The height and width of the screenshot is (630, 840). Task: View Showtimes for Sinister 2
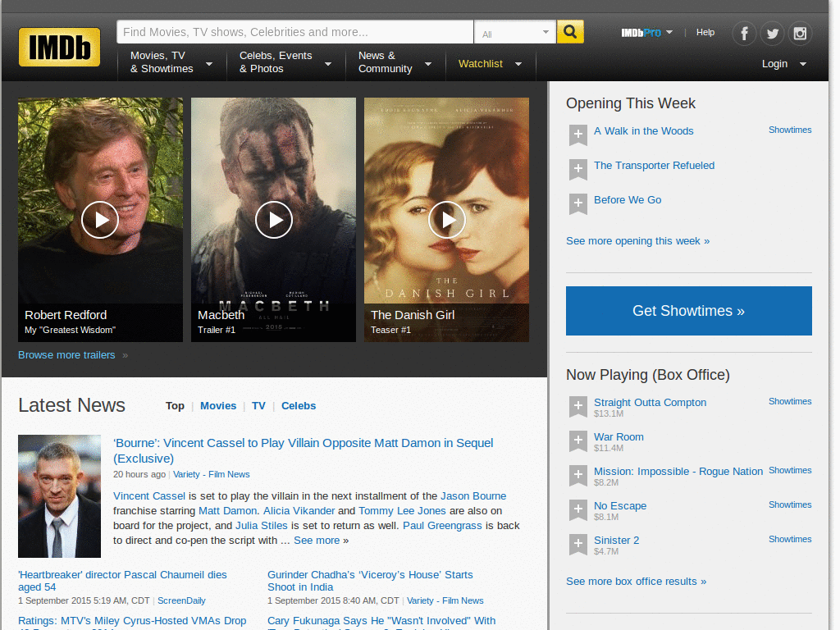(790, 539)
